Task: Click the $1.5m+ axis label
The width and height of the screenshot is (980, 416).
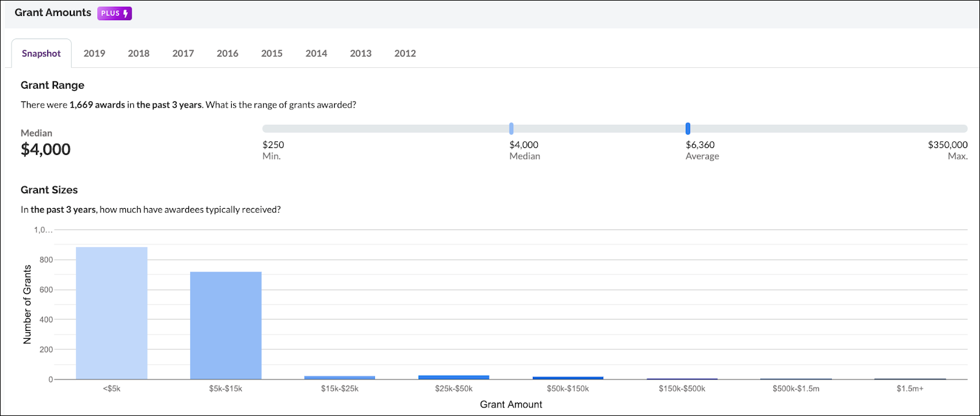Action: pyautogui.click(x=910, y=388)
